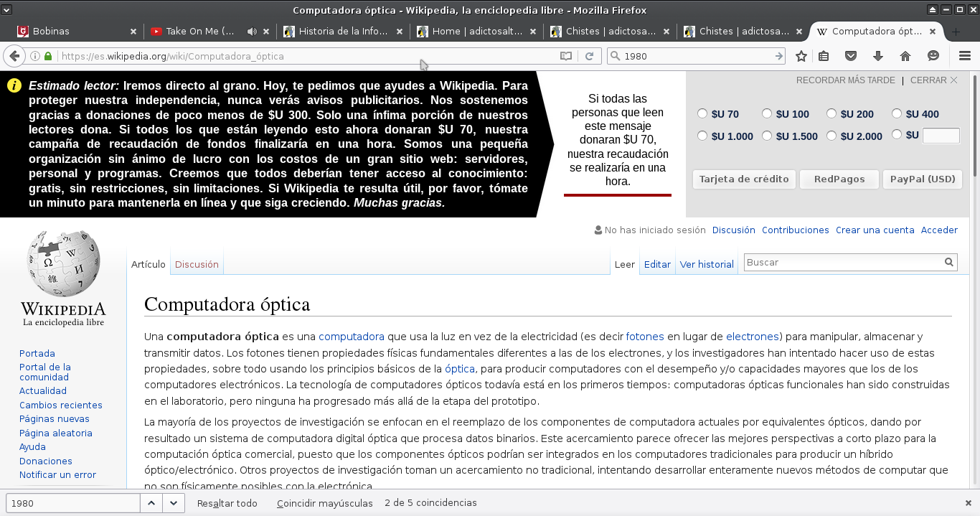
Task: Select the $U 1.500 donation amount
Action: [x=767, y=136]
